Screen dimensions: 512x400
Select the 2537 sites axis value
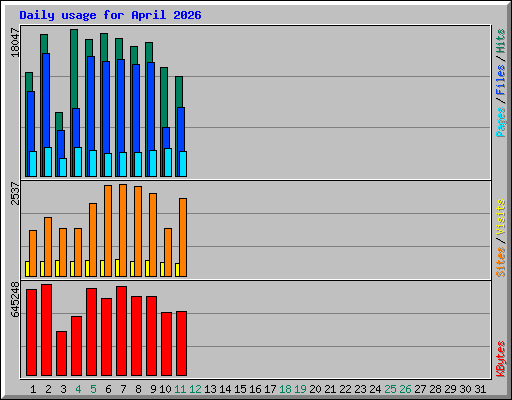15,193
